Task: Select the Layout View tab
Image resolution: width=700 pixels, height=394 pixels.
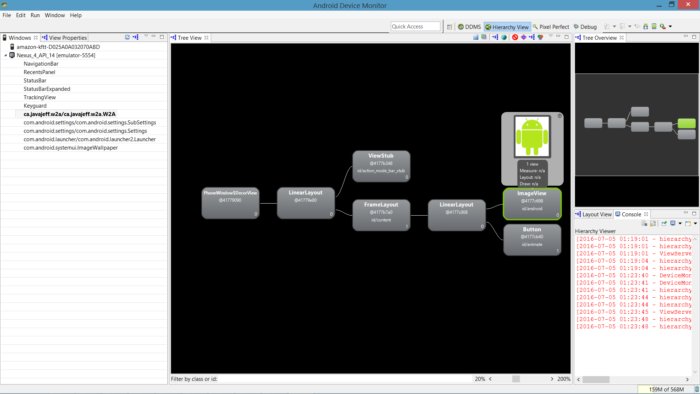Action: point(593,214)
